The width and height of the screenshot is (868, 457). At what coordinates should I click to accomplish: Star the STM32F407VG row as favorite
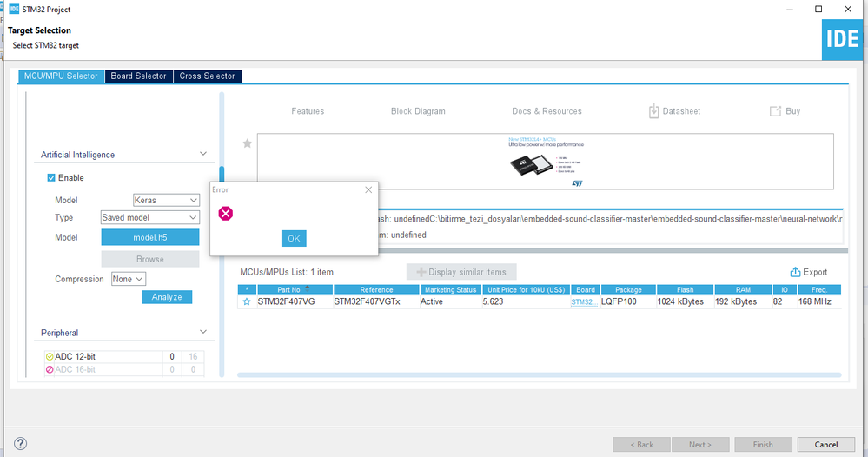(247, 301)
